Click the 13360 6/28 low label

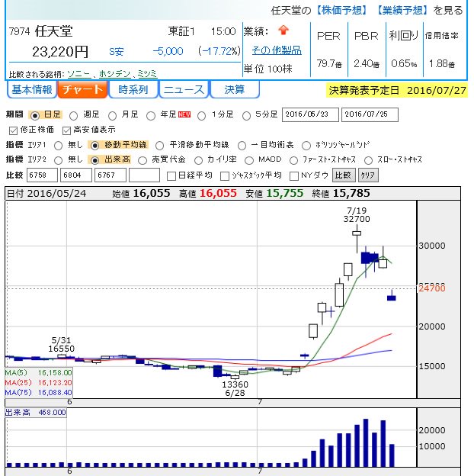[x=235, y=388]
